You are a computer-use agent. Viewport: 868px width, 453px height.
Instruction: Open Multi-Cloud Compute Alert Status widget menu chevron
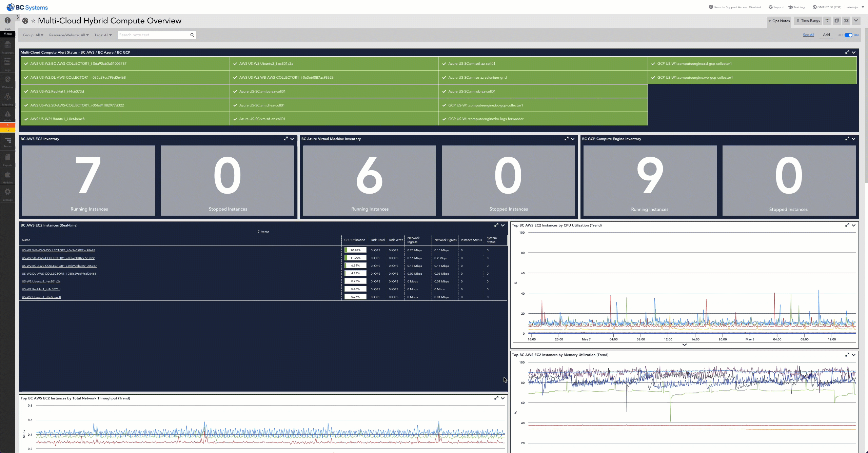854,52
